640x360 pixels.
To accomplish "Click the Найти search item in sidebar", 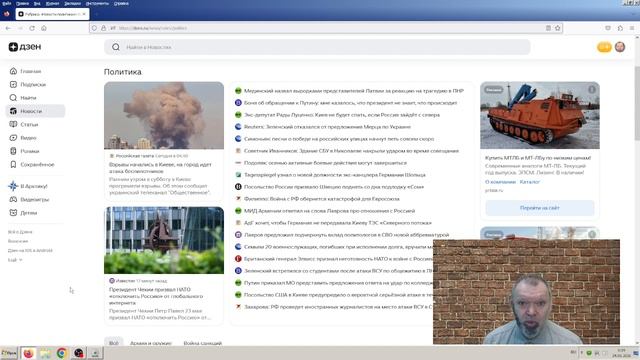I will point(23,98).
